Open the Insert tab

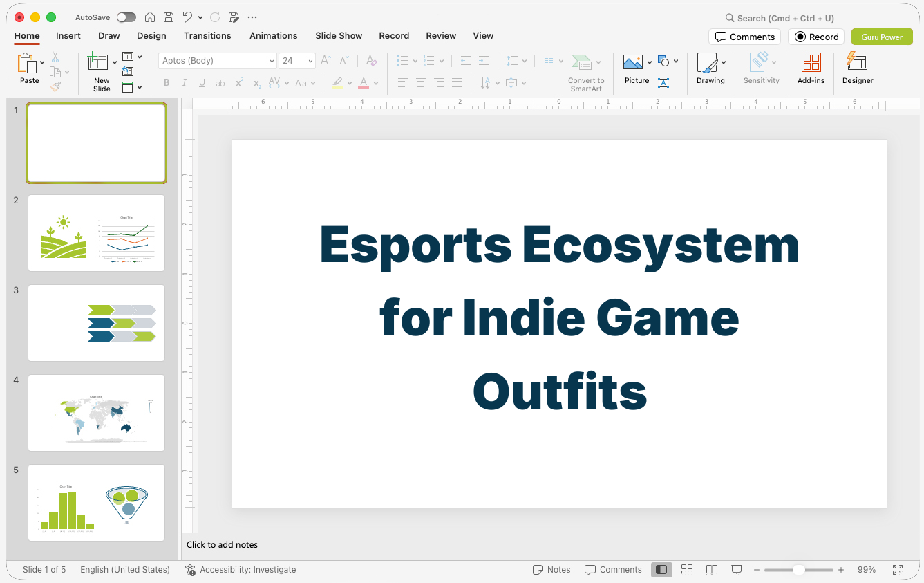click(x=68, y=35)
